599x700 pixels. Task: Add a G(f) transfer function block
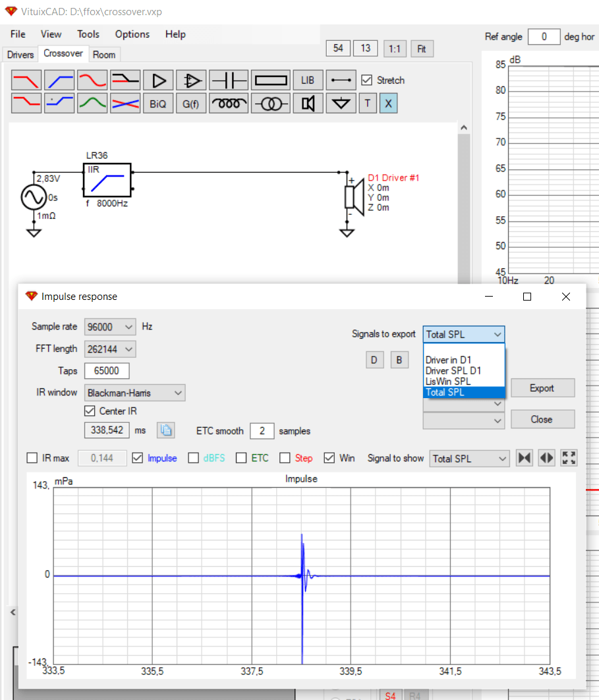[x=192, y=103]
